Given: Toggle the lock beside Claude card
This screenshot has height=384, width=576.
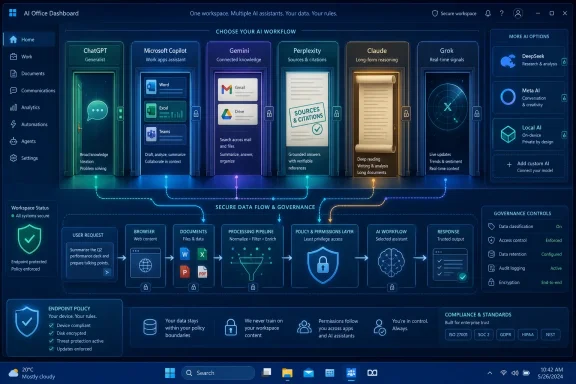Looking at the screenshot, I should click(x=406, y=114).
